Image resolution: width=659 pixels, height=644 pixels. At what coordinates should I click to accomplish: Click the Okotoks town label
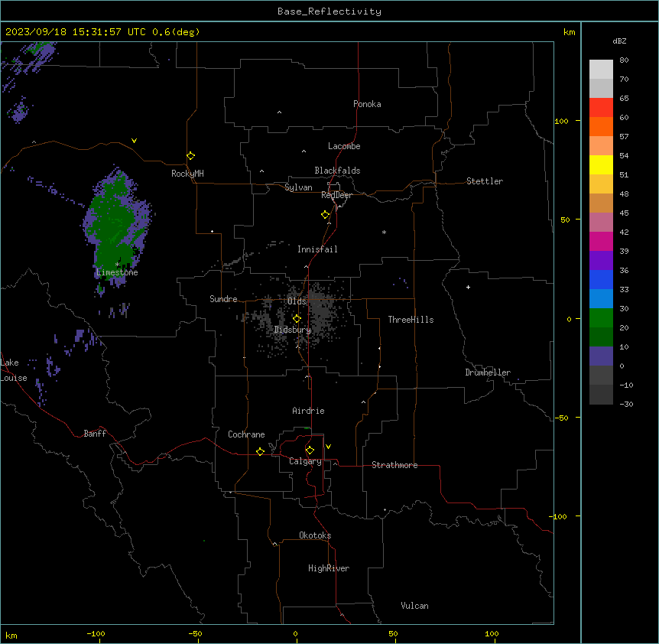(315, 535)
